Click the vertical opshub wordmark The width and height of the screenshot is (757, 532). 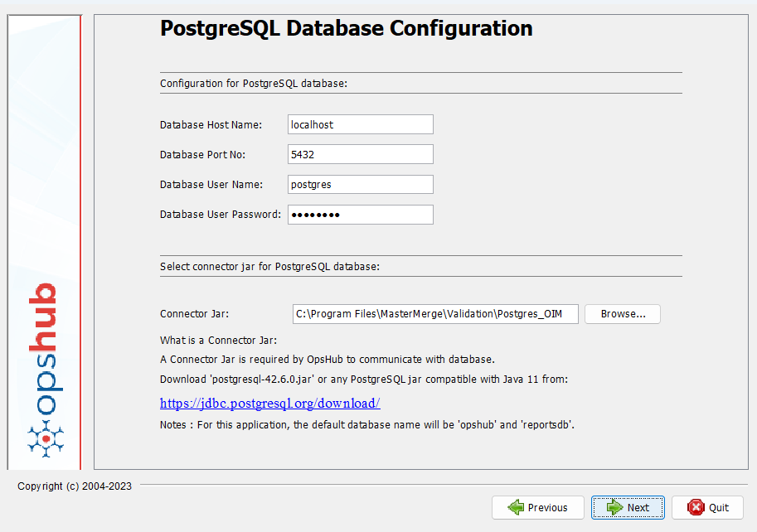[x=46, y=348]
